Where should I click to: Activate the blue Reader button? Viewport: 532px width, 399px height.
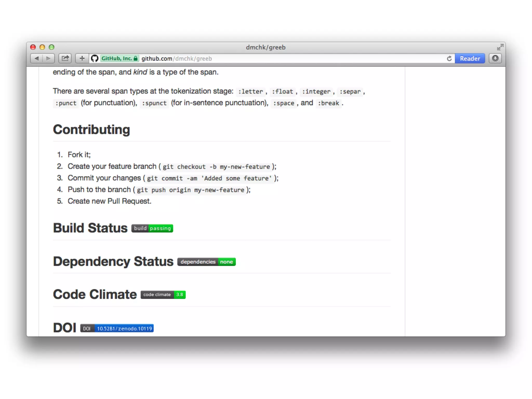coord(470,58)
